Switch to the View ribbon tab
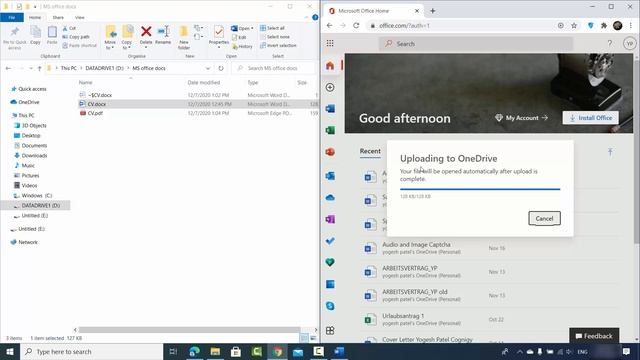640x360 pixels. coord(80,18)
